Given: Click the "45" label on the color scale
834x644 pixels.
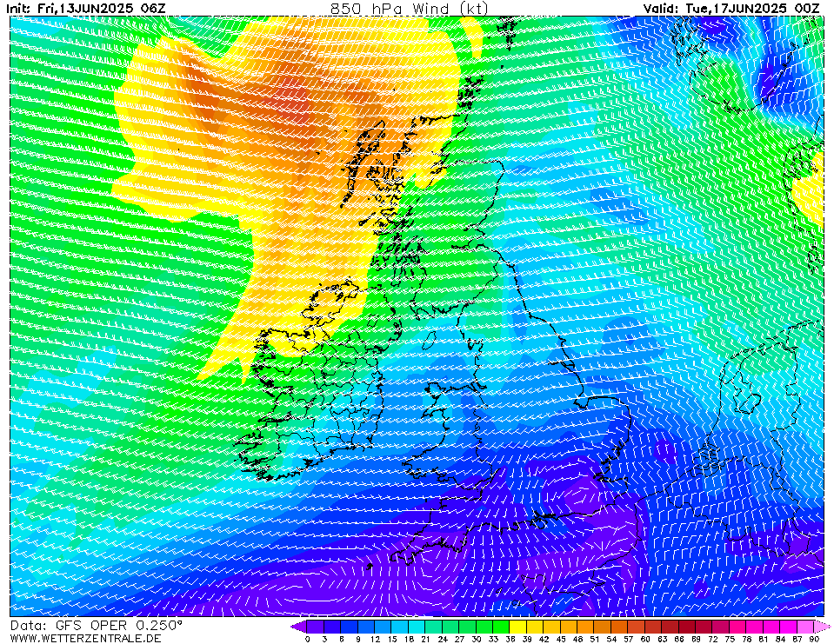Looking at the screenshot, I should click(x=561, y=639).
